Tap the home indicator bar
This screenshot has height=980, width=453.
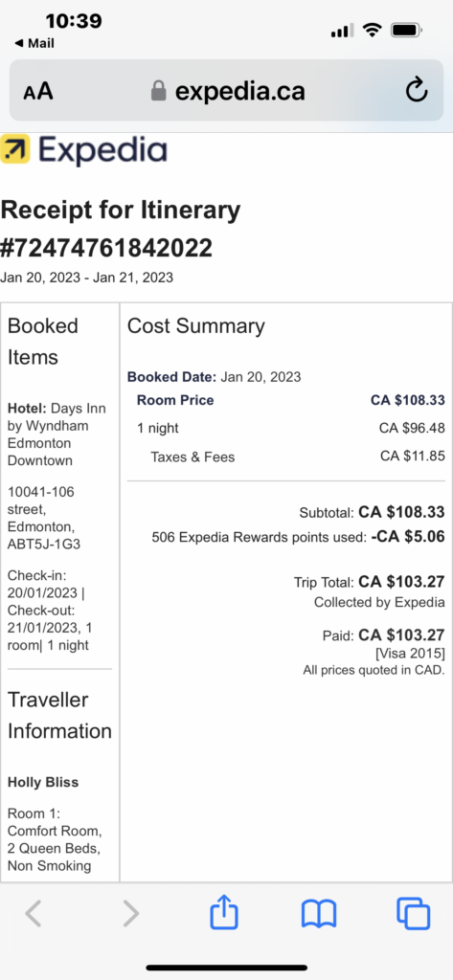pos(226,968)
